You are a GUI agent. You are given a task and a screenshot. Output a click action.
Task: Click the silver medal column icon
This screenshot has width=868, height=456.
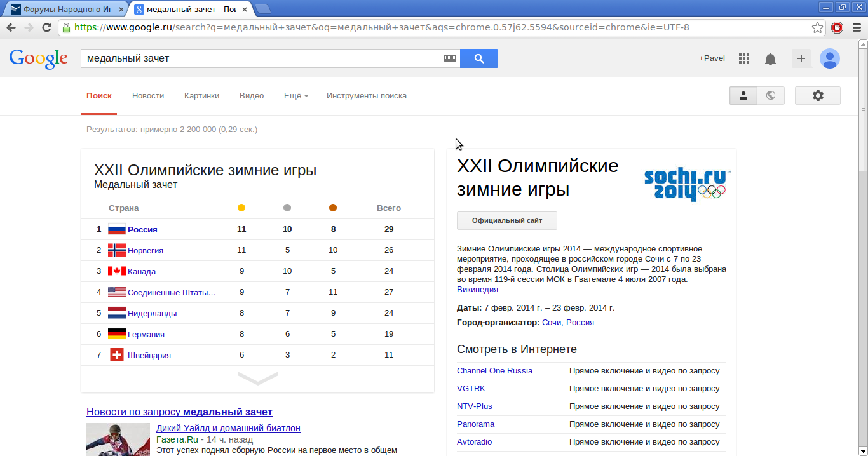(x=287, y=208)
